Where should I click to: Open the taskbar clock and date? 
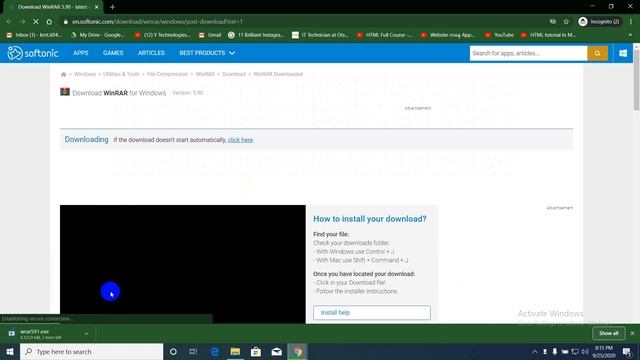(604, 351)
